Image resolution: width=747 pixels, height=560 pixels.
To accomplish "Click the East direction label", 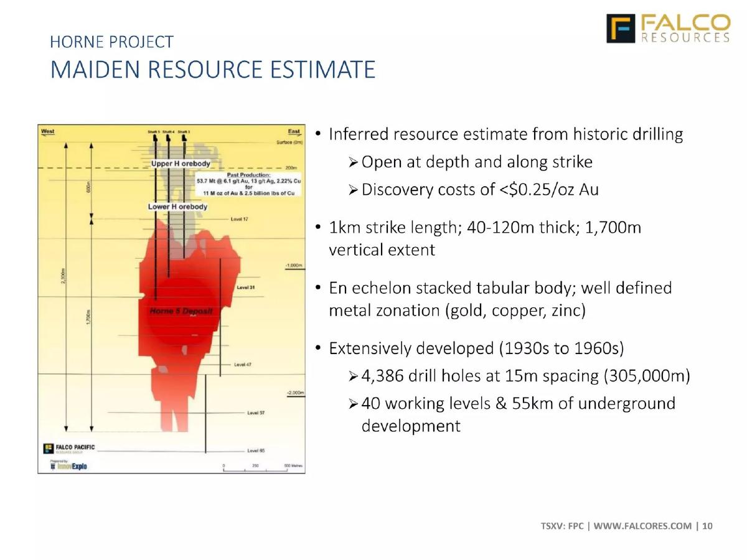I will tap(294, 131).
